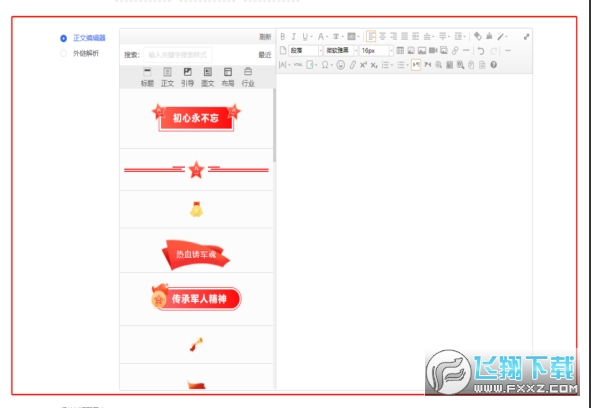Click the style keyword search field
The width and height of the screenshot is (591, 408).
[178, 55]
